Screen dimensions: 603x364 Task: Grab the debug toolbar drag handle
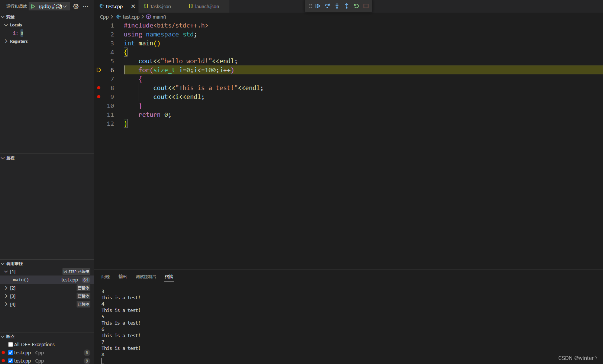[310, 6]
